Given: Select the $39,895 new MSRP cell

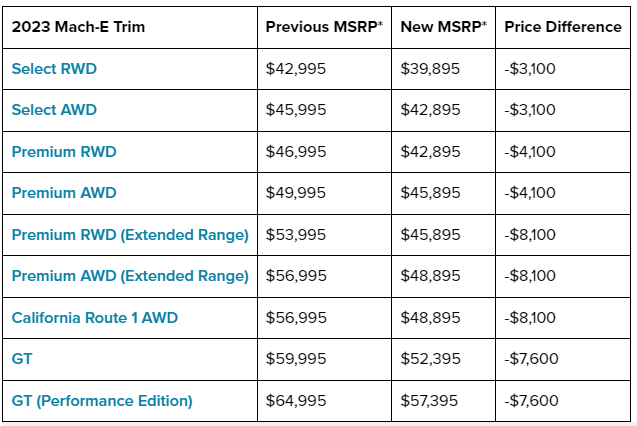Looking at the screenshot, I should 430,69.
